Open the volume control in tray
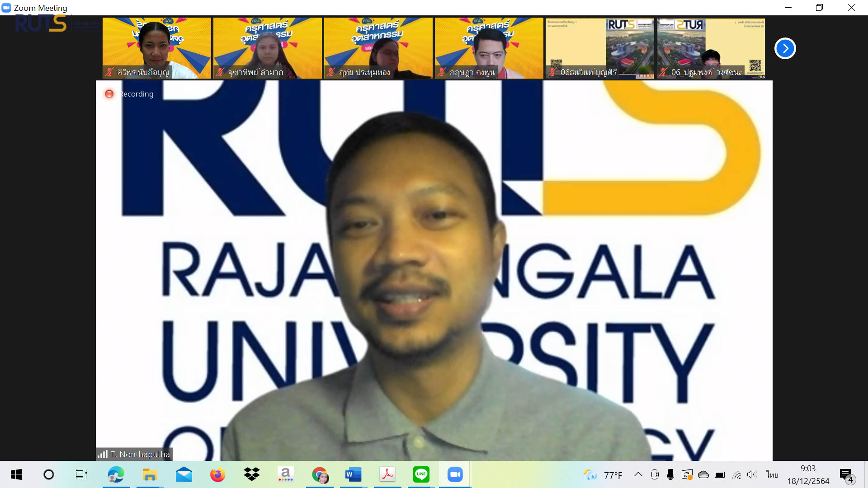Screen dimensions: 868x488 tap(752, 474)
